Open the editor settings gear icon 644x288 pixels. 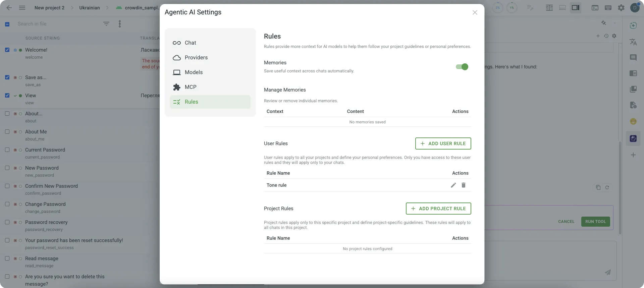pyautogui.click(x=621, y=8)
